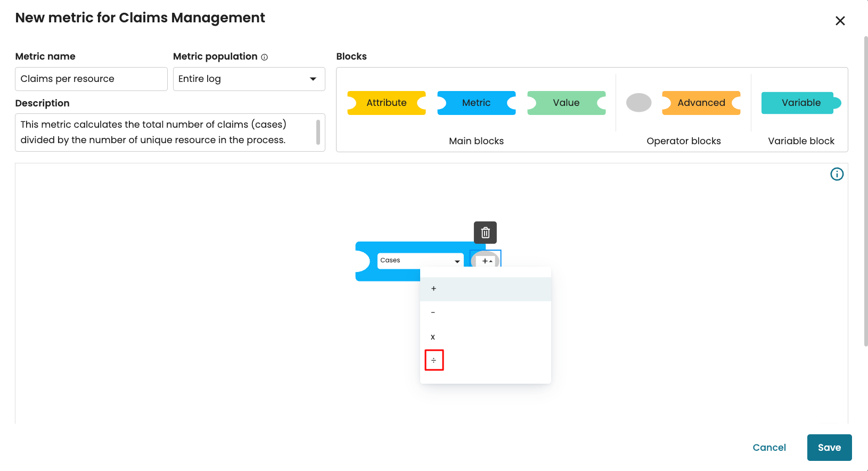Choose the division ÷ operator option
The height and width of the screenshot is (471, 868).
pyautogui.click(x=434, y=360)
